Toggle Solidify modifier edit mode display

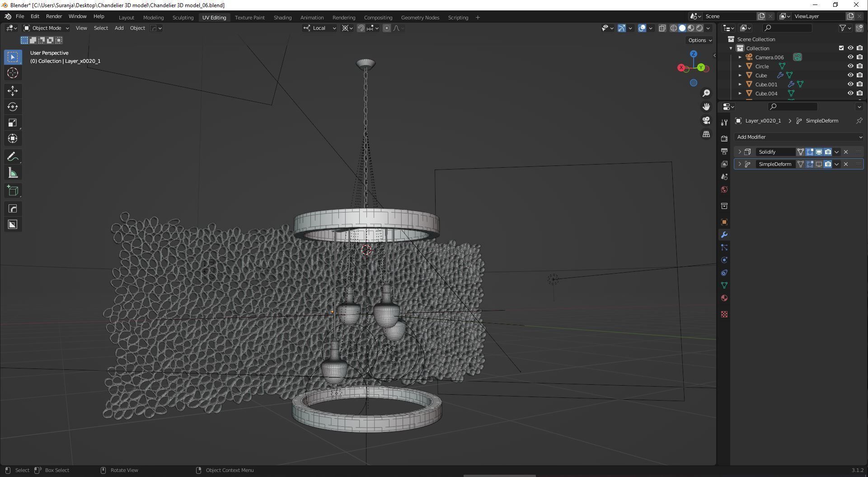[810, 152]
